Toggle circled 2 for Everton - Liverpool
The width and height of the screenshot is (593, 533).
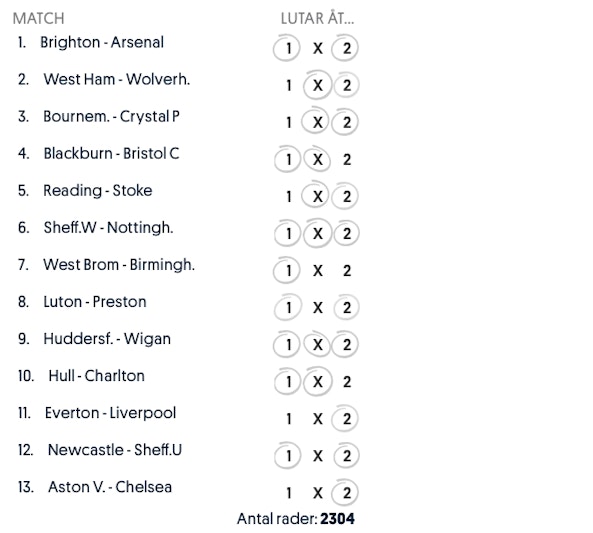point(345,419)
